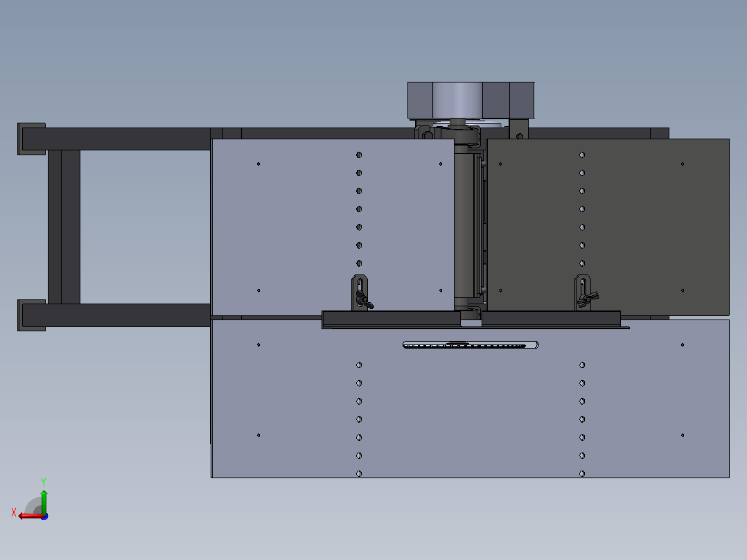Select the elongated slot in the bottom panel
The width and height of the screenshot is (747, 560).
click(x=471, y=344)
